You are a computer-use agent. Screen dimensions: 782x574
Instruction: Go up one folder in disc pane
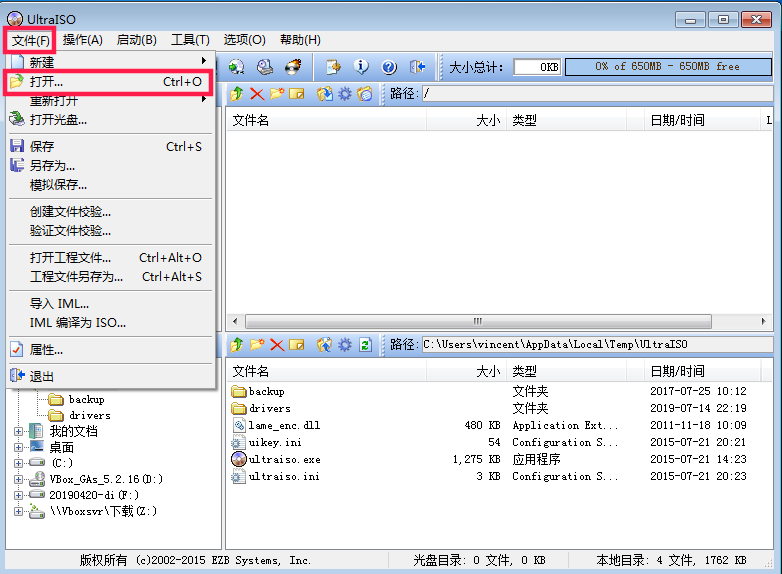point(237,93)
